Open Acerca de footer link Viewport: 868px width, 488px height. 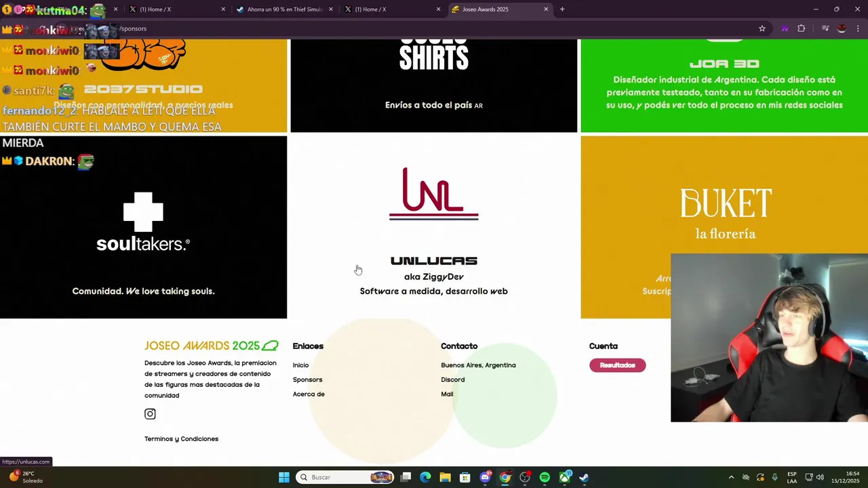click(x=309, y=394)
